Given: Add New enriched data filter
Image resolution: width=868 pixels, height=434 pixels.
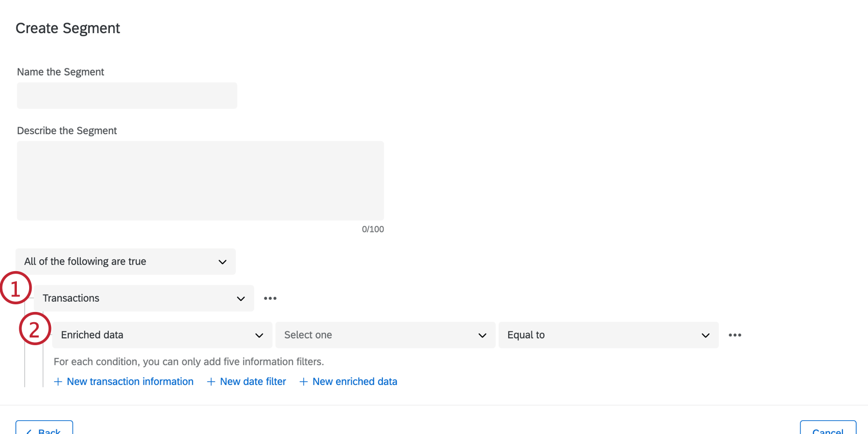Looking at the screenshot, I should (x=354, y=382).
